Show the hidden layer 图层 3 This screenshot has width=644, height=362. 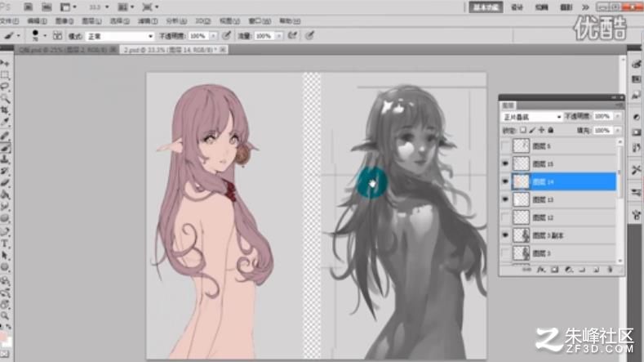point(505,253)
